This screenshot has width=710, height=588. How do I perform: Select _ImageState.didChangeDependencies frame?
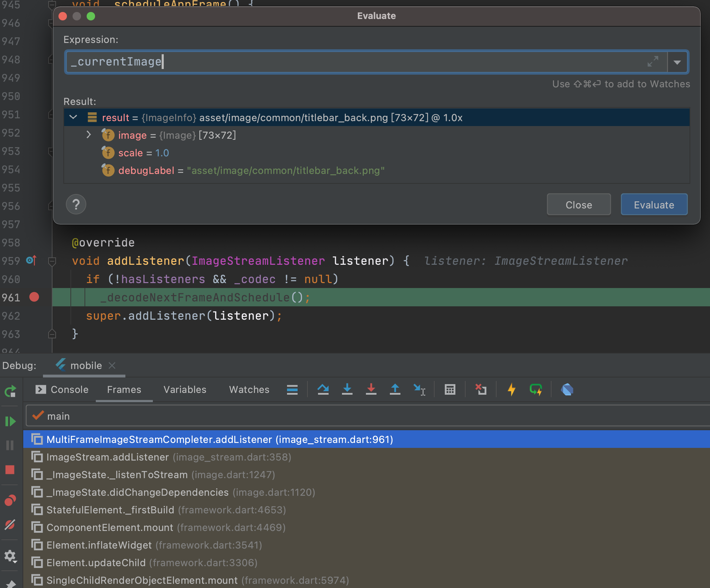pos(367,492)
